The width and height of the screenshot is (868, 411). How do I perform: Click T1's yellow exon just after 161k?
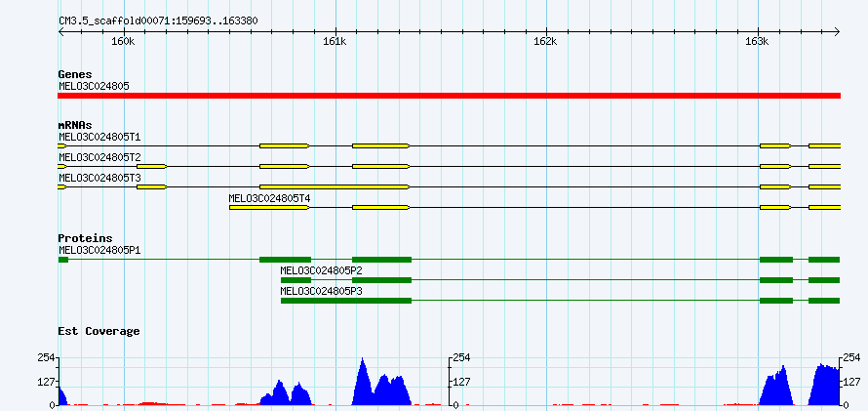click(x=381, y=145)
